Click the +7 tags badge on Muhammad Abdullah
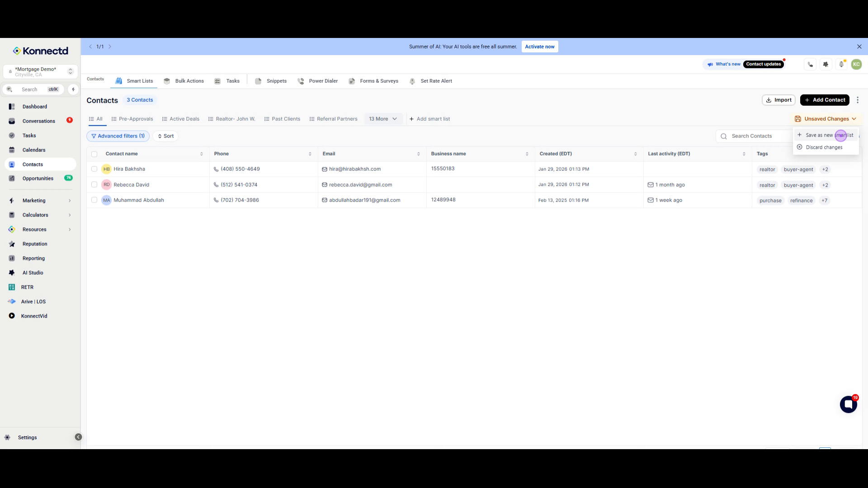Viewport: 868px width, 488px height. [825, 201]
